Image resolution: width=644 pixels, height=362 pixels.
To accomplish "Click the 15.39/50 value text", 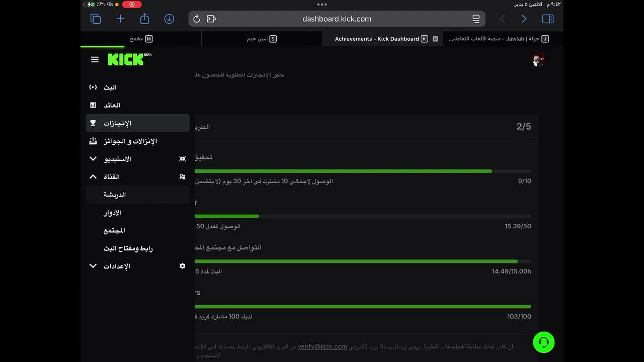I will [x=518, y=226].
